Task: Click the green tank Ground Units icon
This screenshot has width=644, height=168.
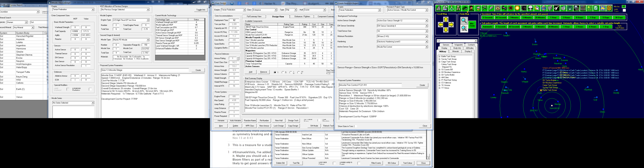Action: (465, 8)
